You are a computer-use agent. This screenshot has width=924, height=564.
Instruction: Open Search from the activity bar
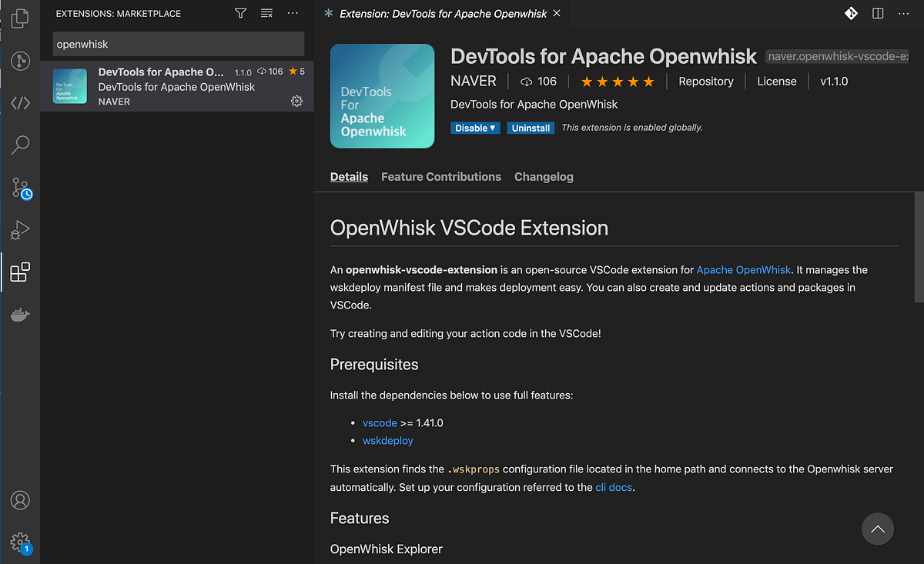click(x=21, y=145)
